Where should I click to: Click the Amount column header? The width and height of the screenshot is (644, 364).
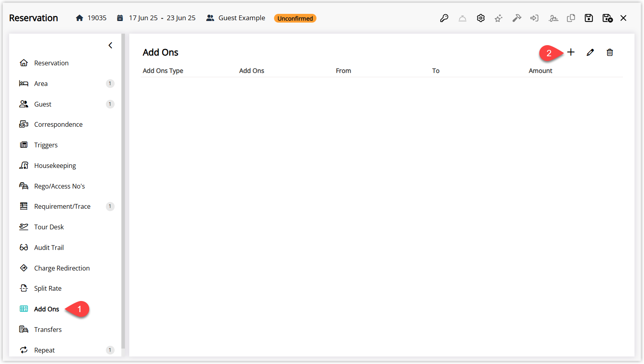pos(540,71)
